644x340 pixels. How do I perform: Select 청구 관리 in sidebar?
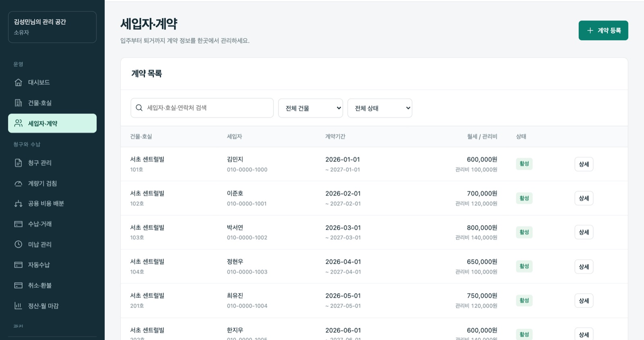point(52,163)
